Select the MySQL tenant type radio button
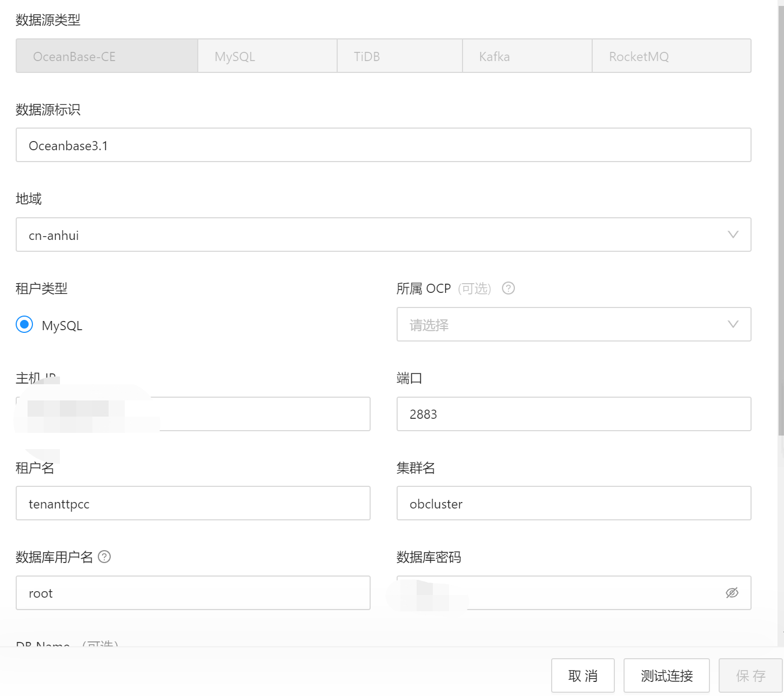The width and height of the screenshot is (784, 696). (24, 325)
